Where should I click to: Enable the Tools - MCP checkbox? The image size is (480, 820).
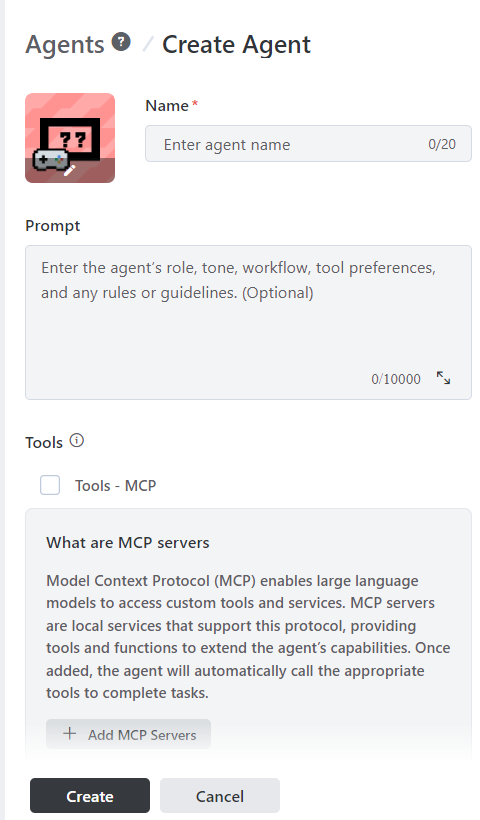point(50,485)
